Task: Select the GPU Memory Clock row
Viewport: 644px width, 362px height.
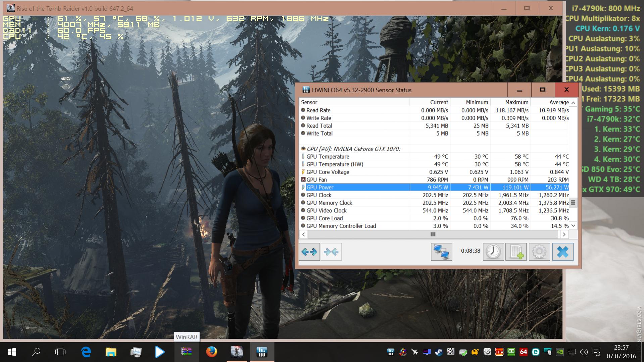Action: coord(434,203)
